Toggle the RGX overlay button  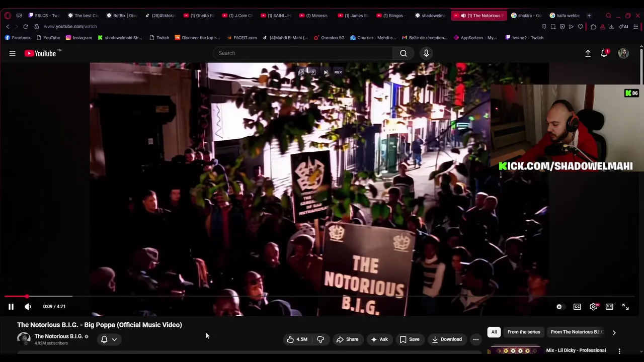[x=338, y=72]
